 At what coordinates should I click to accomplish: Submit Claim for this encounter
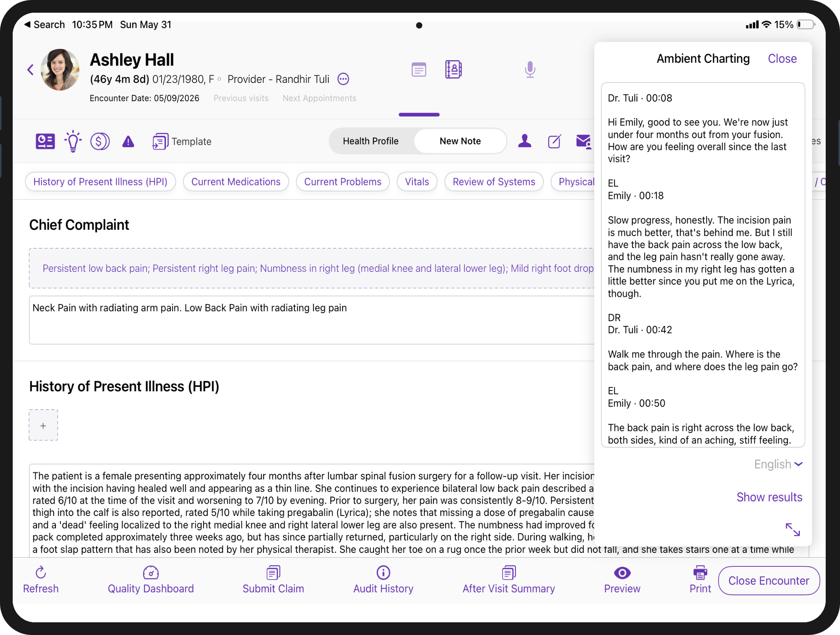click(273, 580)
